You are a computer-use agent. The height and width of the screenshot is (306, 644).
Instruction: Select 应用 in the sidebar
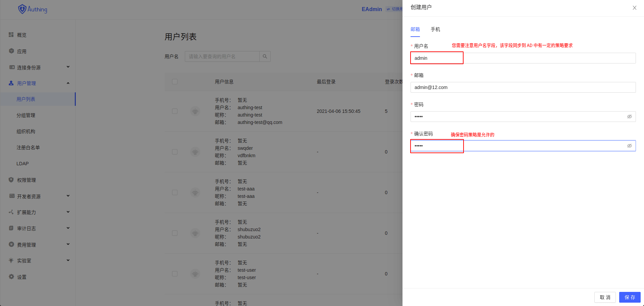click(x=22, y=51)
